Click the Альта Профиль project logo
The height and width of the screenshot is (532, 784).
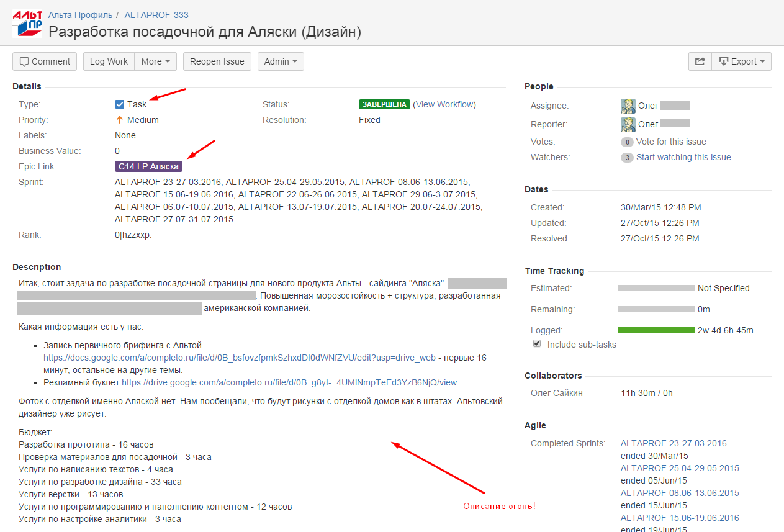tap(27, 24)
